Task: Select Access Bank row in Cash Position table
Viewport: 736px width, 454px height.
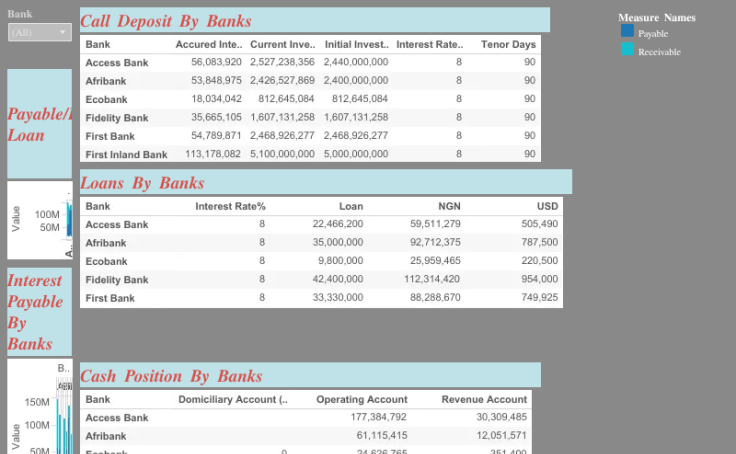Action: (x=306, y=417)
